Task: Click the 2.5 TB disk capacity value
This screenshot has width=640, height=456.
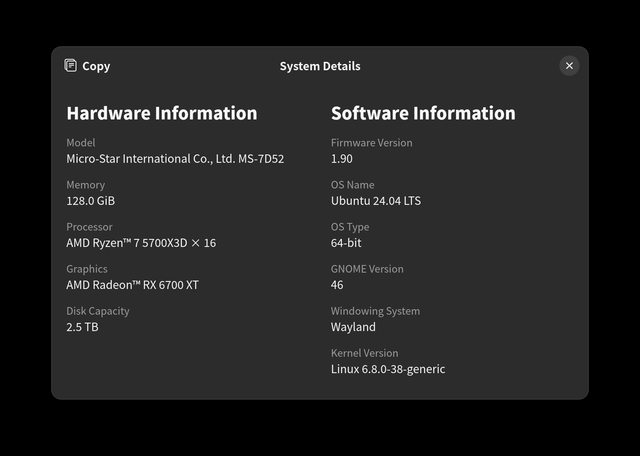Action: (82, 327)
